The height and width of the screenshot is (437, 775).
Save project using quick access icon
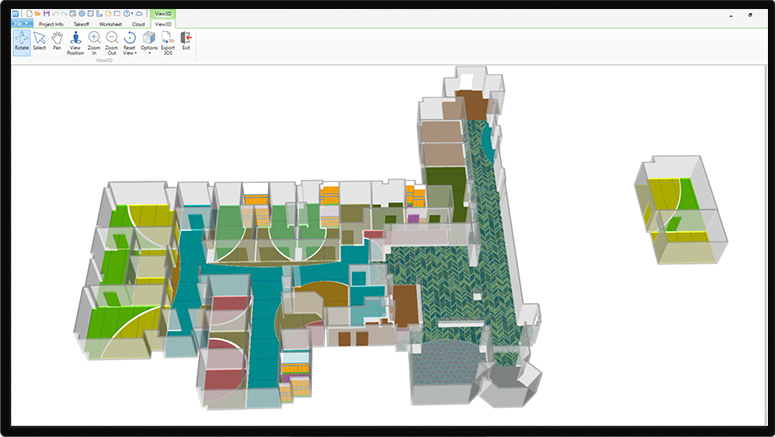tap(46, 14)
